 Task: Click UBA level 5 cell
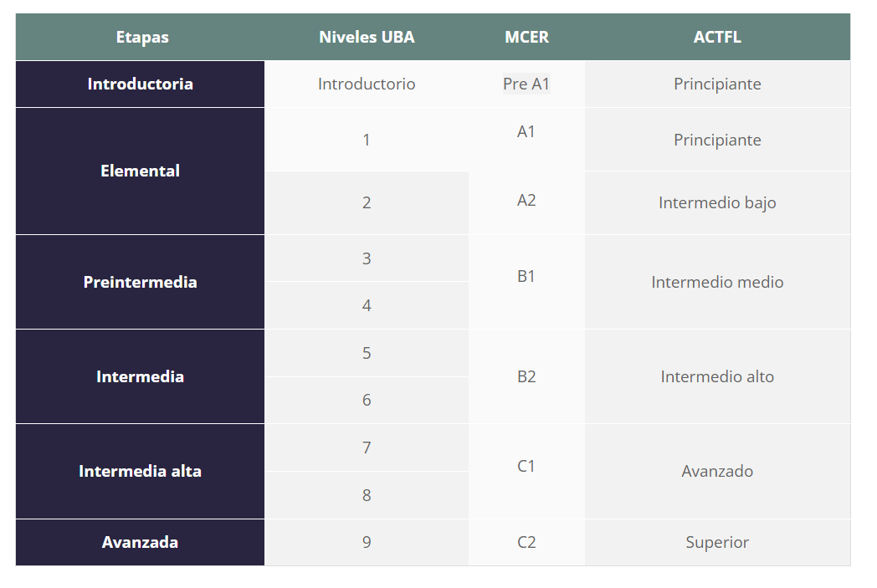[x=367, y=353]
